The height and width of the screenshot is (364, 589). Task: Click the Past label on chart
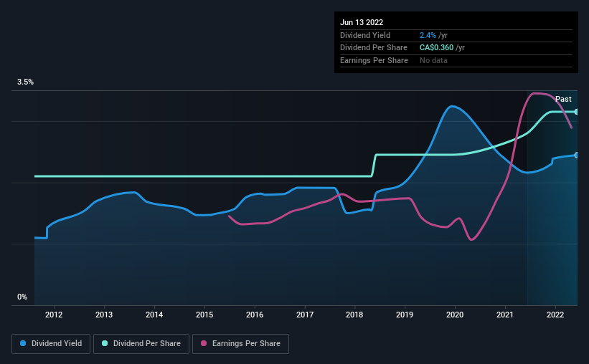pyautogui.click(x=563, y=99)
